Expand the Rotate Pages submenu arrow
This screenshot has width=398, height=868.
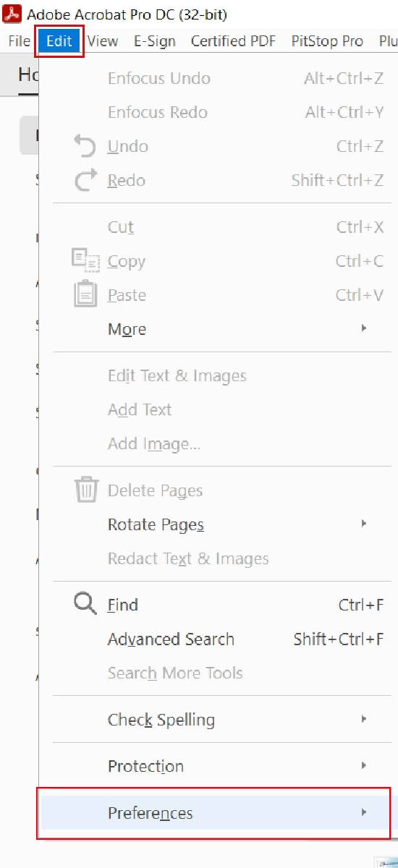pos(364,524)
